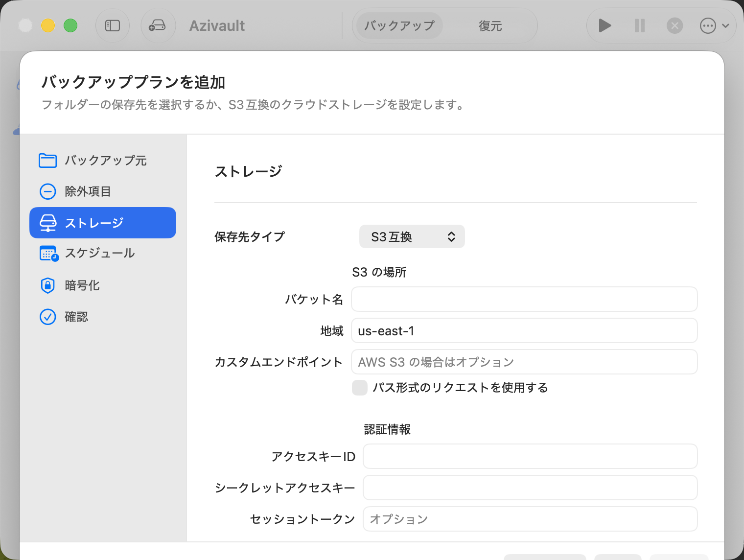Toggle the sidebar panel icon
744x560 pixels.
(x=113, y=25)
